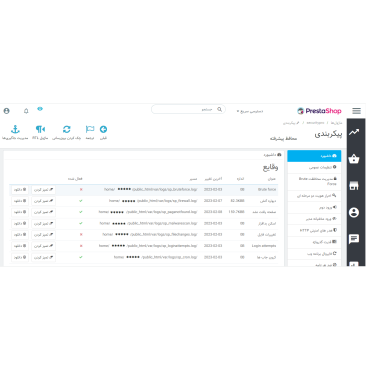This screenshot has height=370, width=370.
Task: Toggle enabled status for sp_pagenotfound.log row
Action: click(x=81, y=212)
